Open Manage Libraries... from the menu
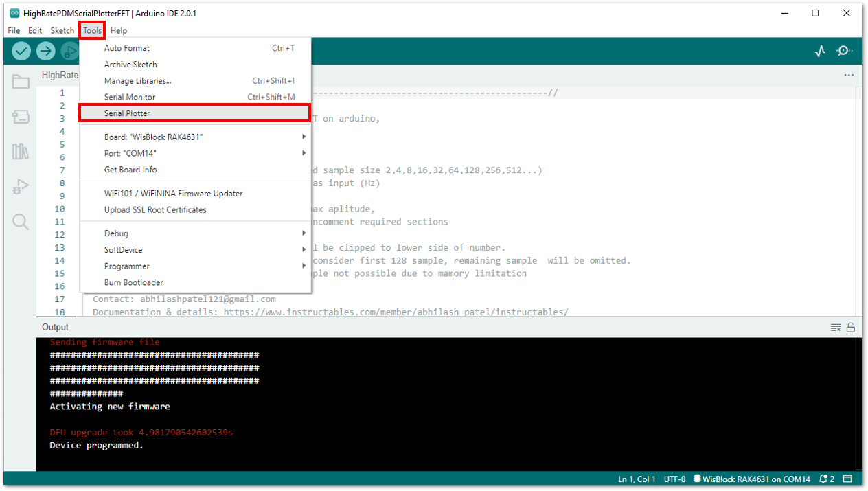The image size is (868, 491). click(196, 81)
